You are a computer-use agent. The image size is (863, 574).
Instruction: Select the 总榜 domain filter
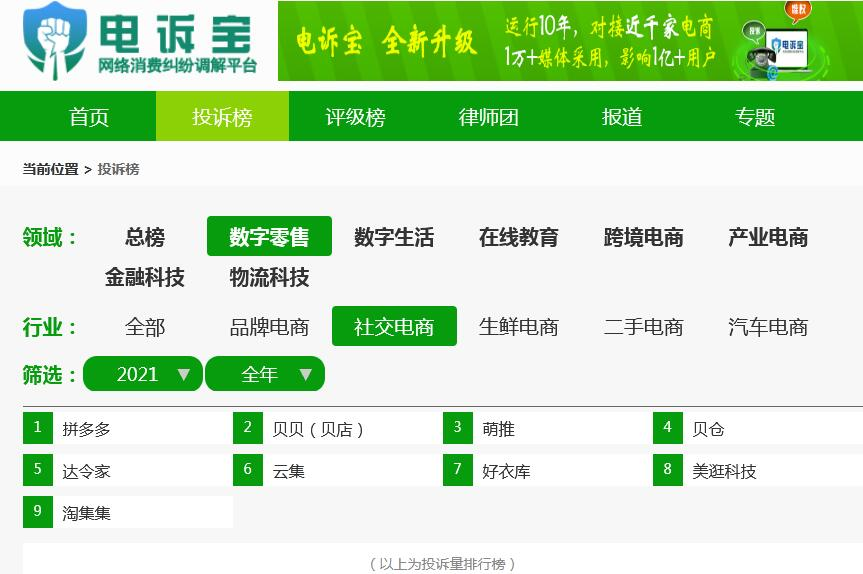pos(145,237)
